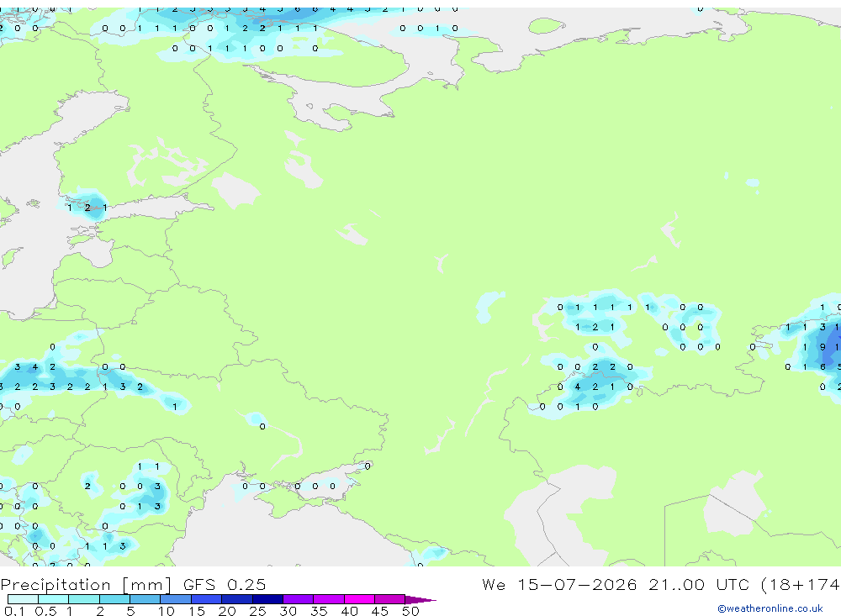This screenshot has width=841, height=616.
Task: Open the weatheronline.co.uk copyright link
Action: [x=770, y=608]
